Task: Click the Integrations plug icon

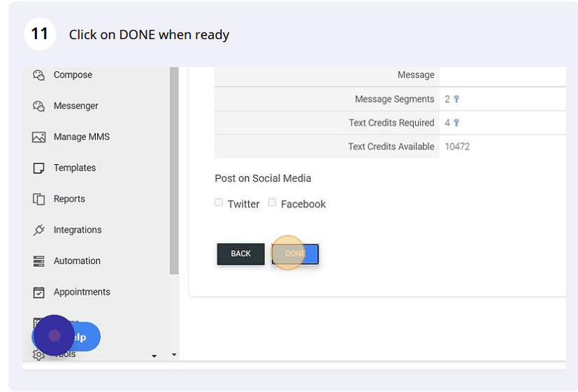Action: click(x=38, y=230)
